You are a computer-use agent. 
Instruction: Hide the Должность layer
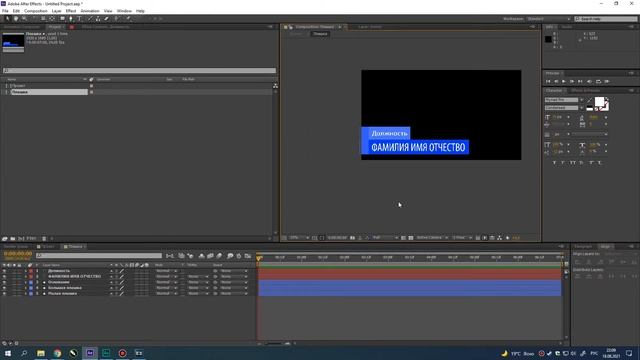coord(4,271)
